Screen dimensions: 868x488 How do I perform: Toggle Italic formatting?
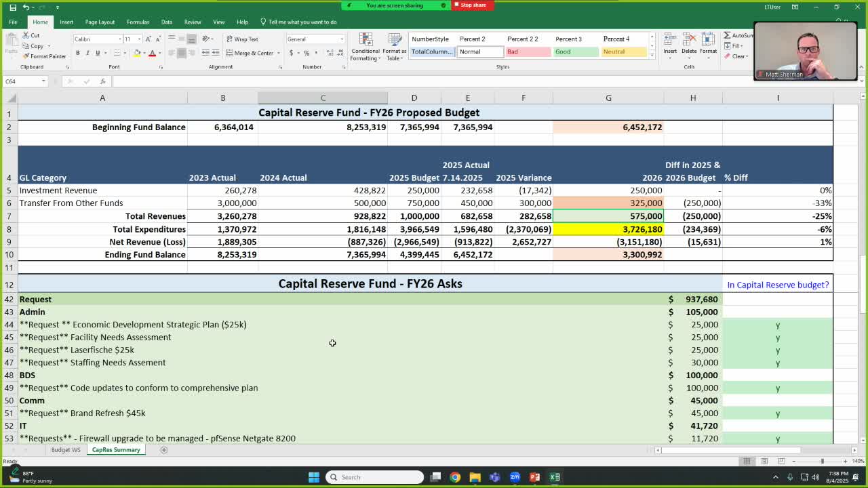[x=87, y=53]
